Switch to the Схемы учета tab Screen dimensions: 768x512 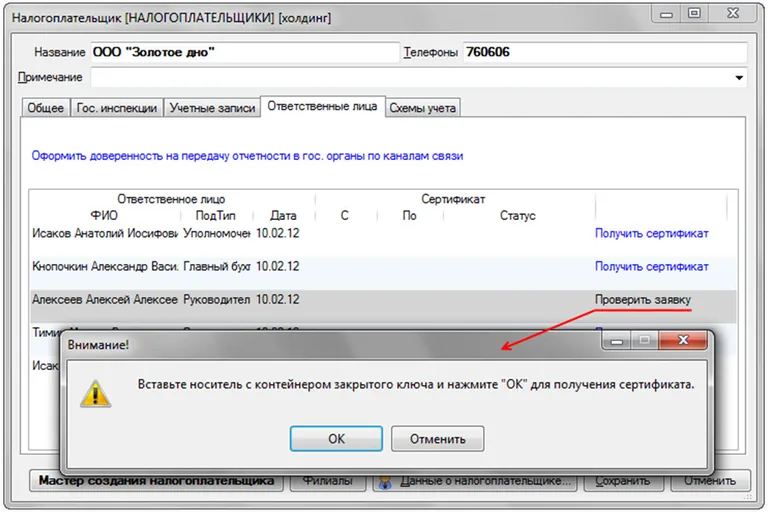[423, 108]
